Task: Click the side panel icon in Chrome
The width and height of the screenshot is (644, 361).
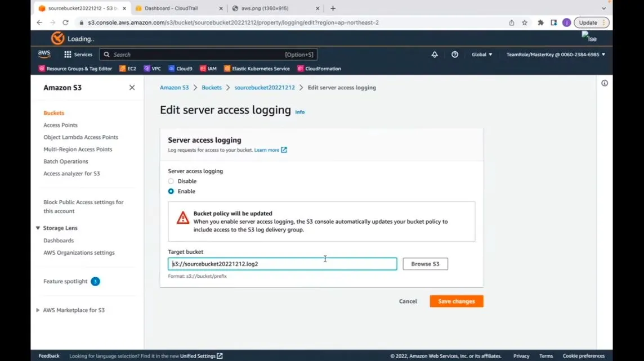Action: [553, 22]
